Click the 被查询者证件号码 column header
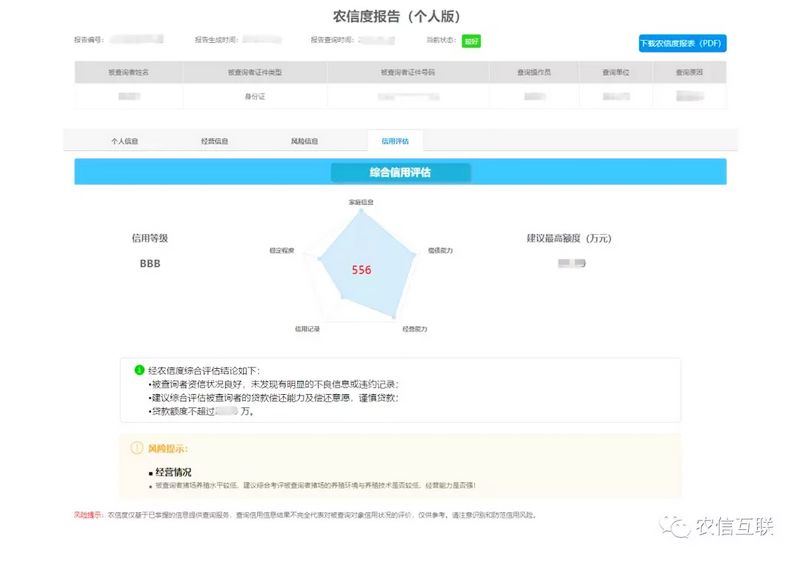Image resolution: width=800 pixels, height=562 pixels. click(x=407, y=72)
